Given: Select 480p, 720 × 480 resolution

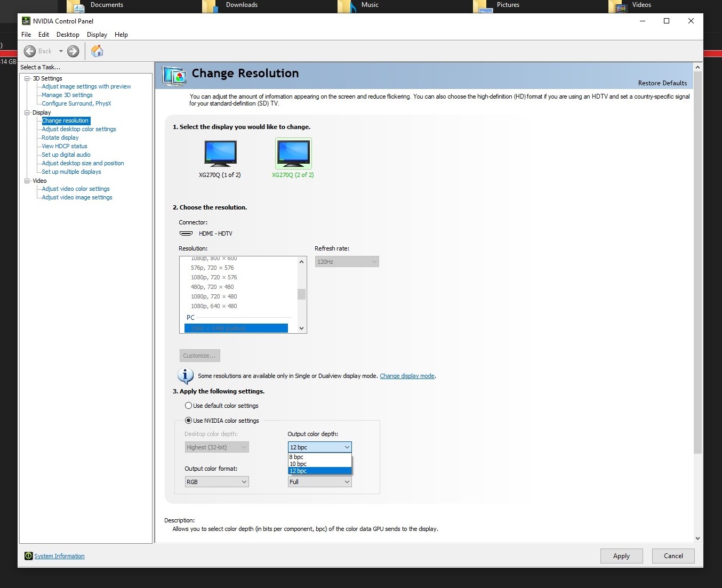Looking at the screenshot, I should tap(212, 287).
